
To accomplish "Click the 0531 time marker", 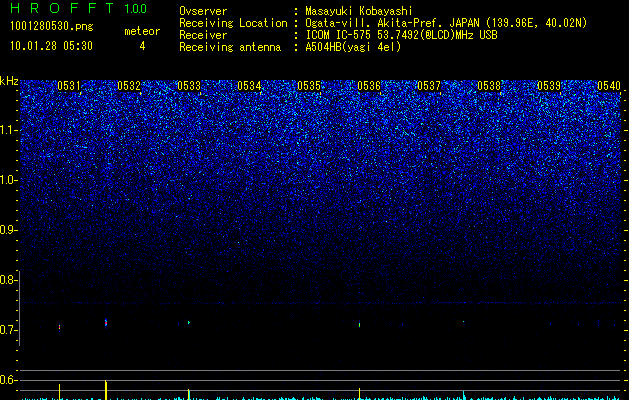I will point(69,86).
